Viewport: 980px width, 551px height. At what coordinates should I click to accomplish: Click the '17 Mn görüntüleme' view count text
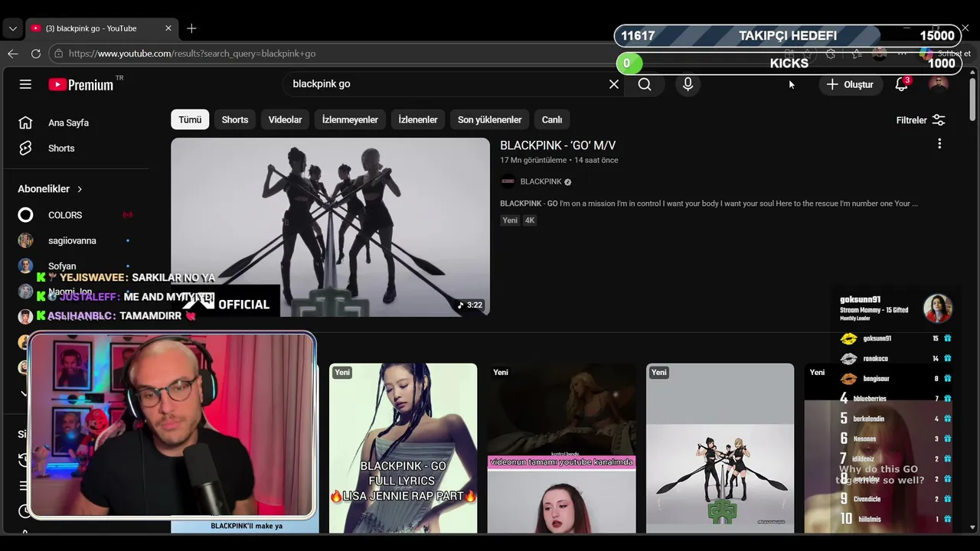(x=534, y=160)
